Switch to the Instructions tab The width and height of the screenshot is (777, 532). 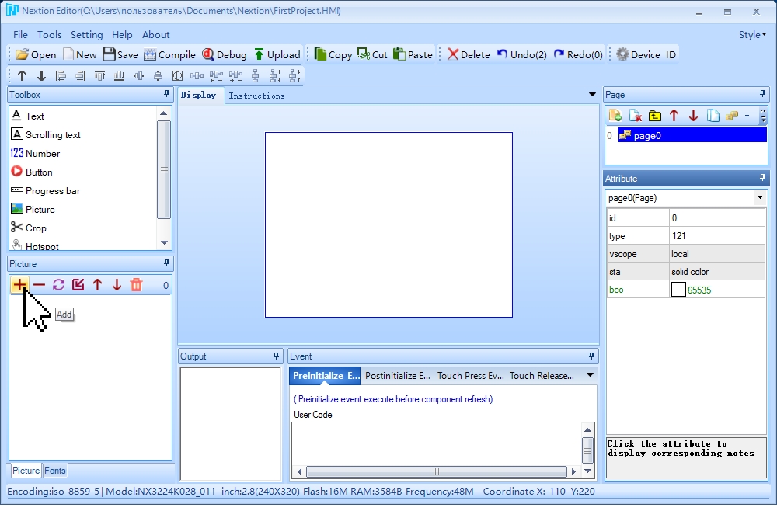[256, 96]
